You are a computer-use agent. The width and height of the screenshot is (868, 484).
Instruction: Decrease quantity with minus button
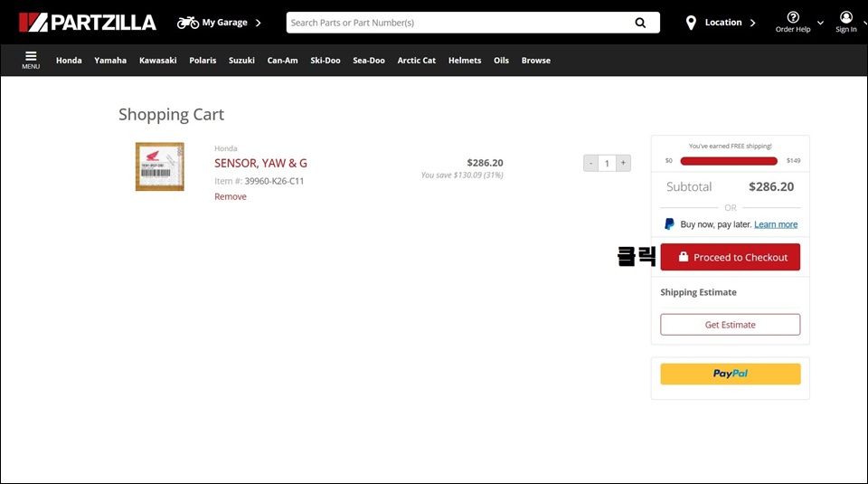(x=590, y=163)
